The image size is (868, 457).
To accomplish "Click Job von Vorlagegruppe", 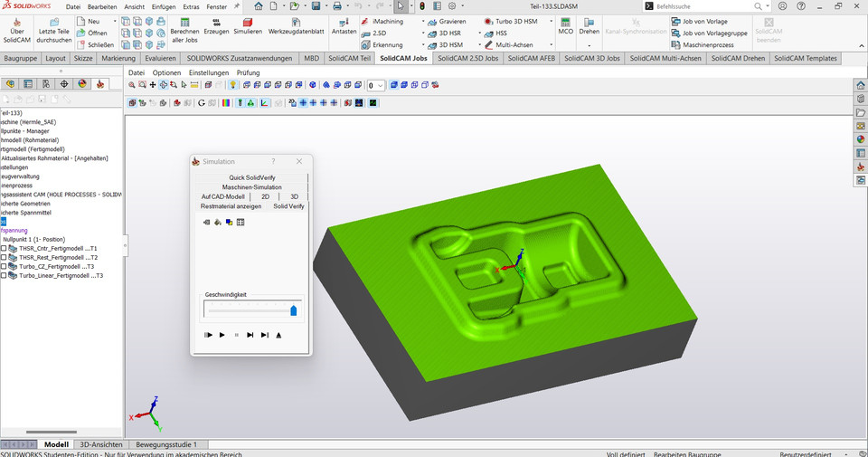I will tap(709, 33).
